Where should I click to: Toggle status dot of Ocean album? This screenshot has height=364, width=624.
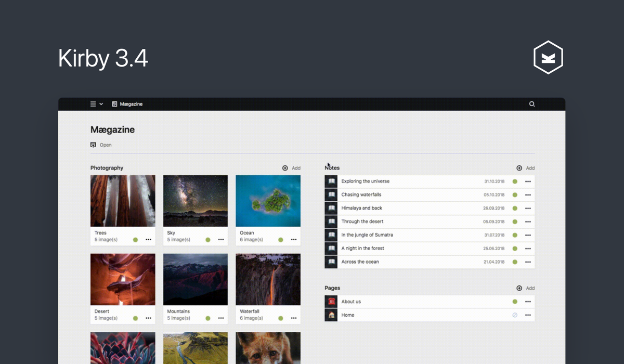281,240
